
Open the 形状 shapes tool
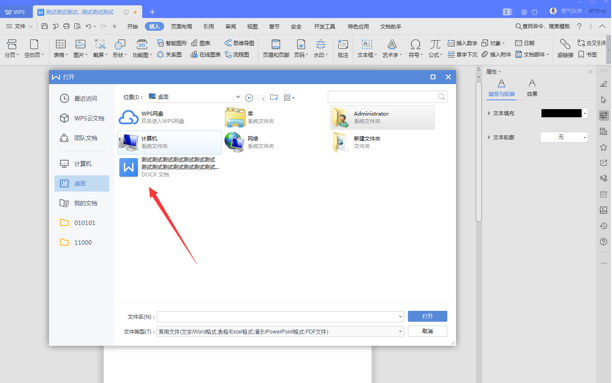click(119, 48)
